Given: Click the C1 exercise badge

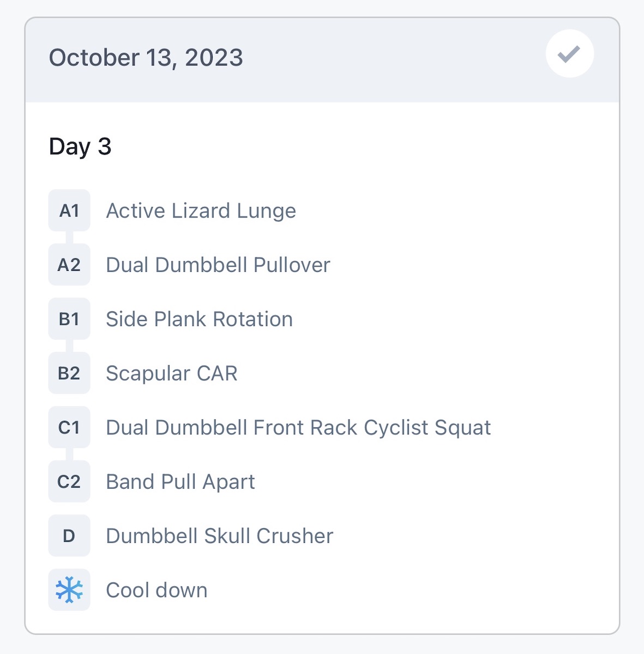Looking at the screenshot, I should coord(69,427).
